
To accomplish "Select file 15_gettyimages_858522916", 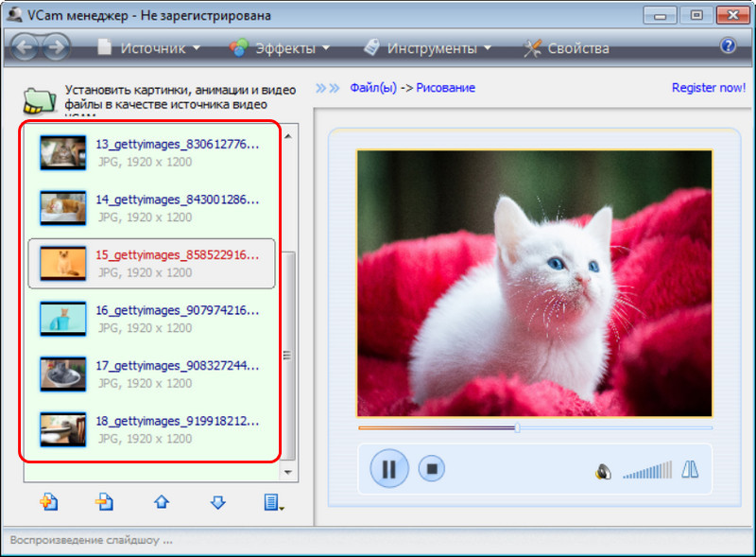I will click(x=151, y=264).
